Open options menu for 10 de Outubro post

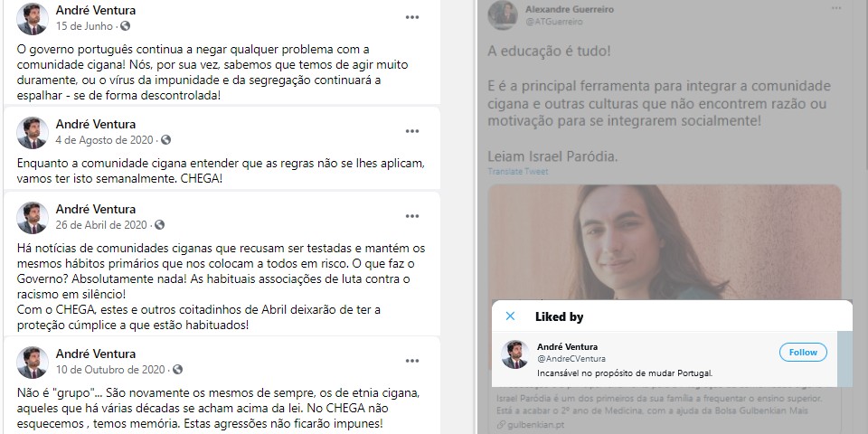(412, 361)
